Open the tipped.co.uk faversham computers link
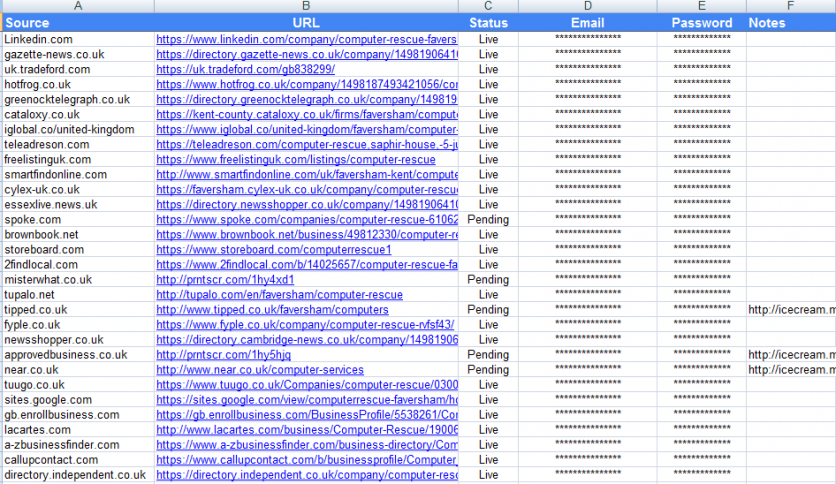The image size is (836, 484). [272, 310]
